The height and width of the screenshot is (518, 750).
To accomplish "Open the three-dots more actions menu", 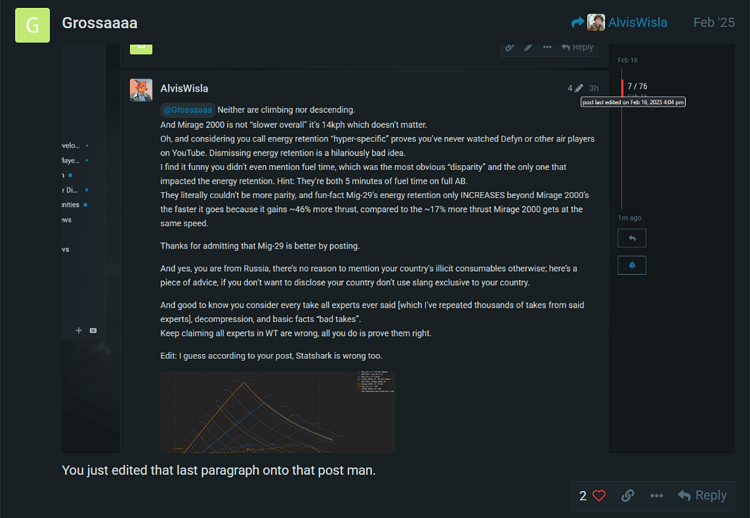I will 656,496.
